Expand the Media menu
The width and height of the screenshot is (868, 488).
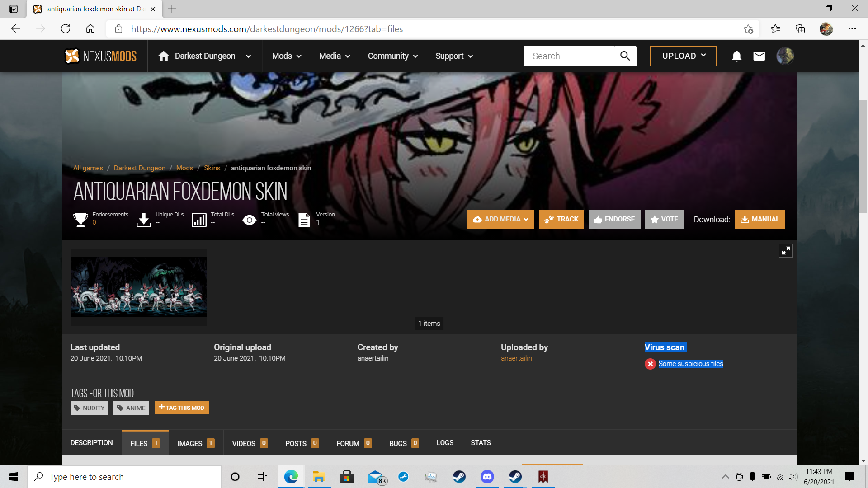coord(335,56)
